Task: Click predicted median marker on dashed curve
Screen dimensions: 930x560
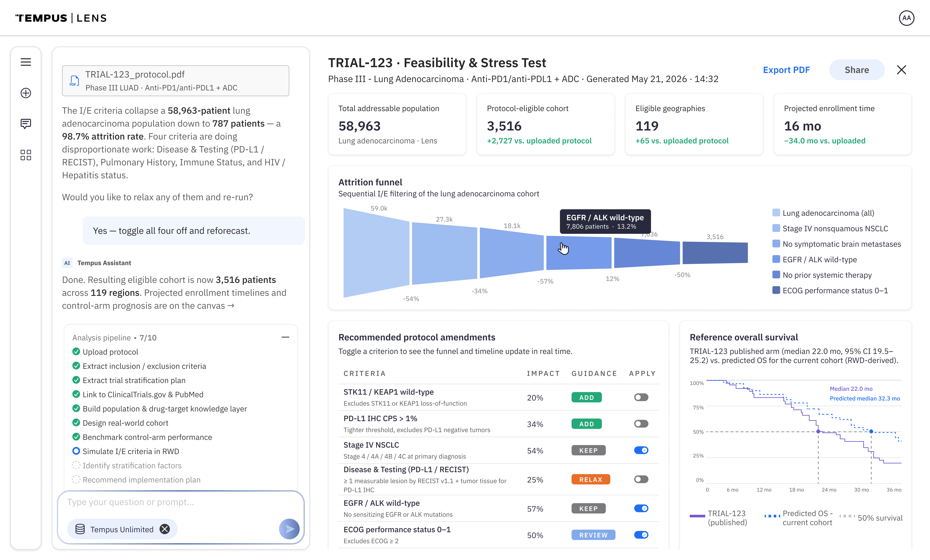Action: 871,431
